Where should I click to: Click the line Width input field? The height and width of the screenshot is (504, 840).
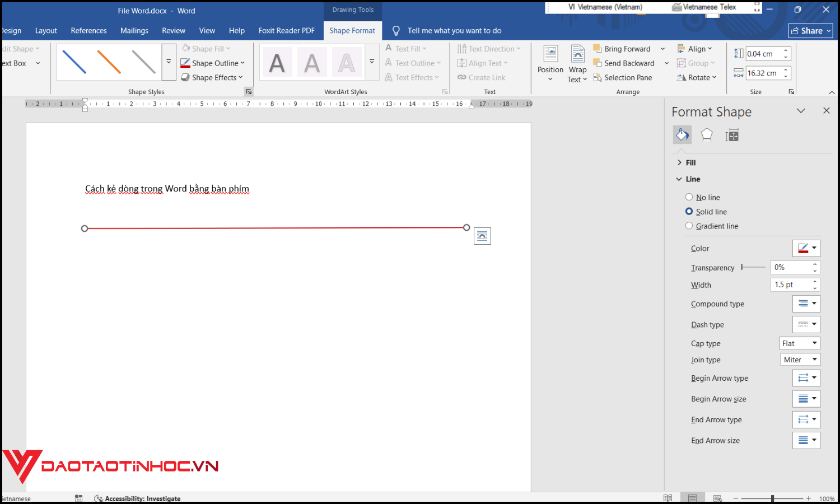coord(790,285)
